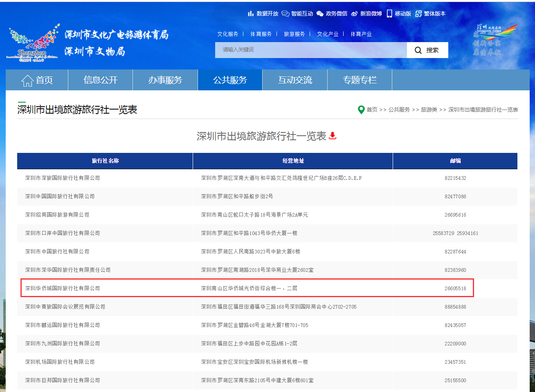Click the keyword search input field
This screenshot has width=535, height=392.
coord(311,50)
